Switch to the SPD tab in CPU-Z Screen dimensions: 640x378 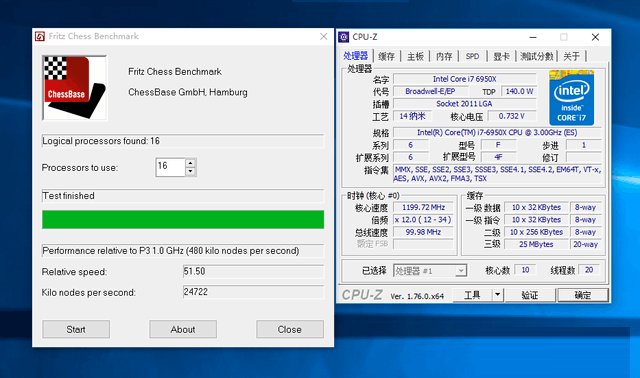(472, 56)
